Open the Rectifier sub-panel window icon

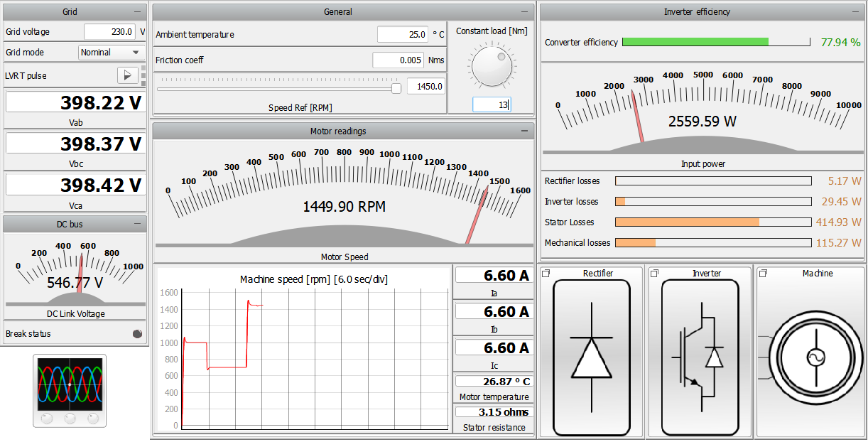546,274
